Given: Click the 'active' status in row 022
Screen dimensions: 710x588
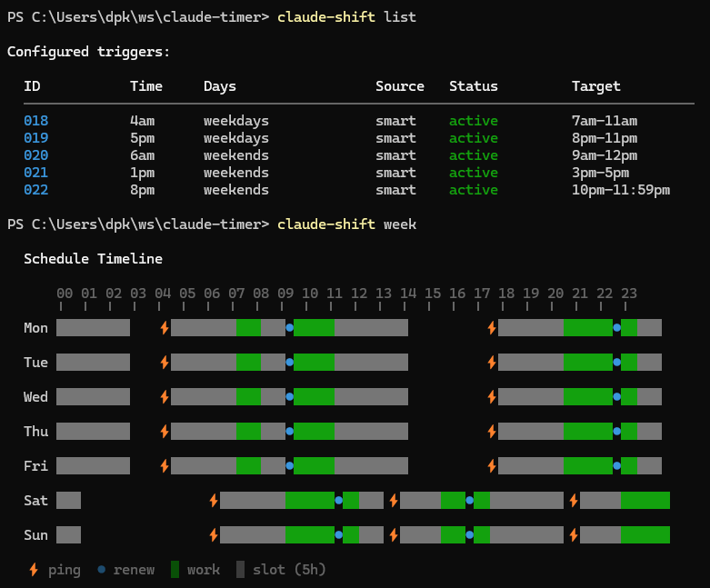Looking at the screenshot, I should tap(474, 190).
